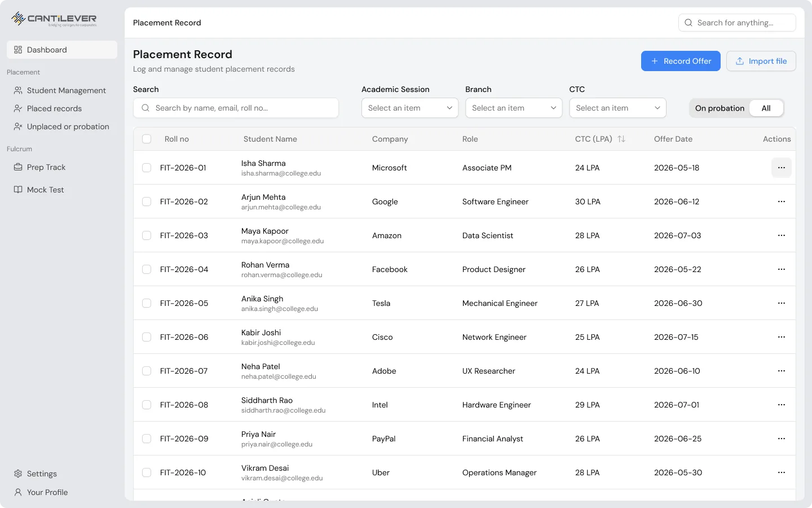Click the Unplaced or probation user-x icon
This screenshot has height=508, width=812.
[18, 126]
